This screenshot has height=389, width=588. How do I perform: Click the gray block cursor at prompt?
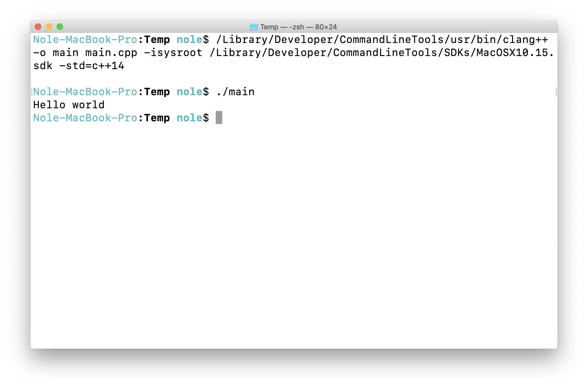point(219,118)
